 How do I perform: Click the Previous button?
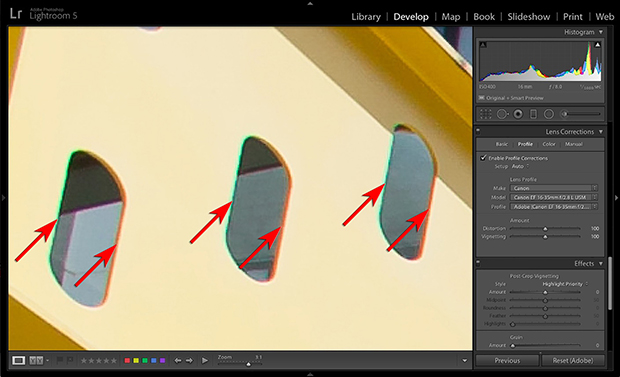click(507, 360)
